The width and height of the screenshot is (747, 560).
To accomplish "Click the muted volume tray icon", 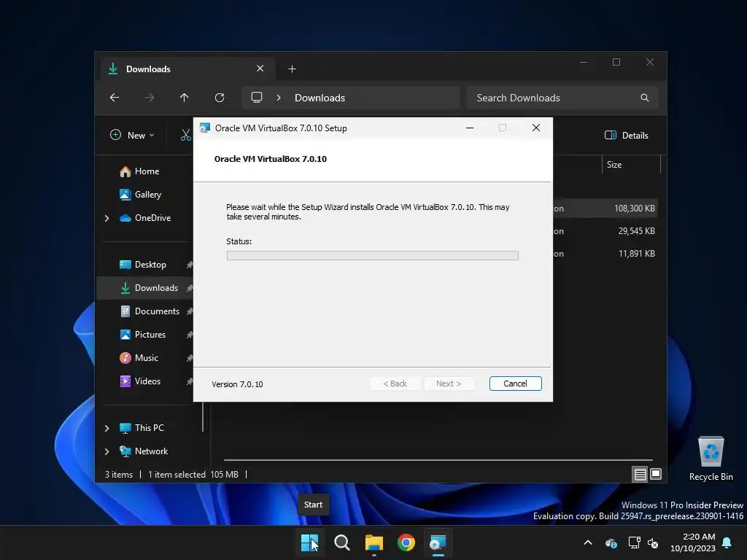I will click(653, 542).
